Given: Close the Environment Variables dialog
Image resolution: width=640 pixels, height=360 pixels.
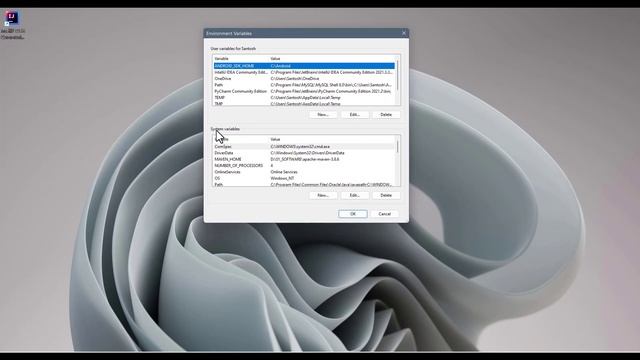Looking at the screenshot, I should [404, 33].
